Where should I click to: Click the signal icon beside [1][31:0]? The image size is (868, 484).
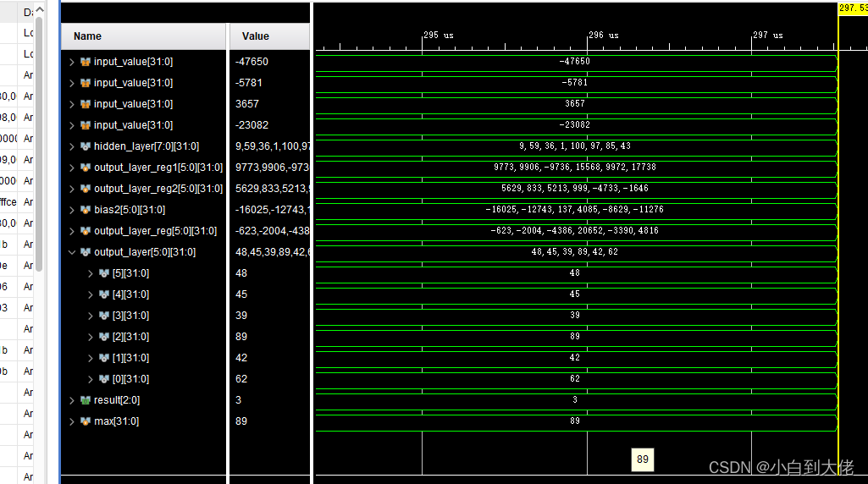(x=103, y=358)
